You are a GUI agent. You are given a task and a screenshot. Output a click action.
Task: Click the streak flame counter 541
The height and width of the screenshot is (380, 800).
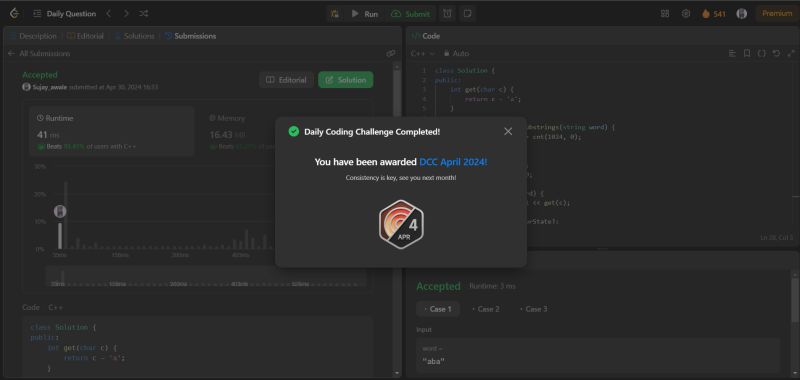point(714,14)
